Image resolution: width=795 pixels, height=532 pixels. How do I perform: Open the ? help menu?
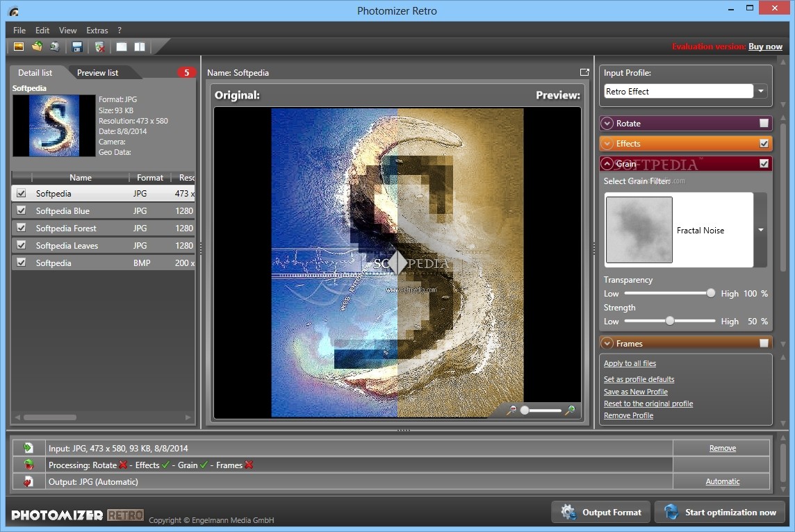pos(120,31)
